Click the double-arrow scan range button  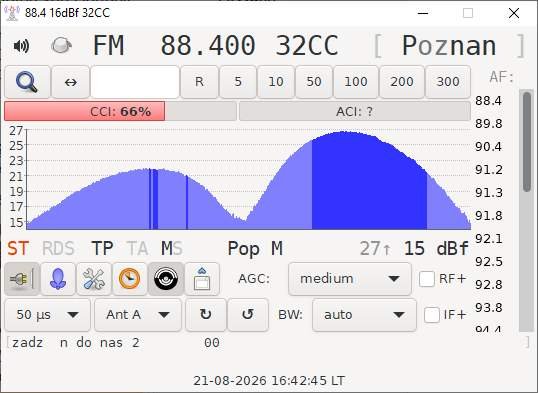click(x=71, y=82)
